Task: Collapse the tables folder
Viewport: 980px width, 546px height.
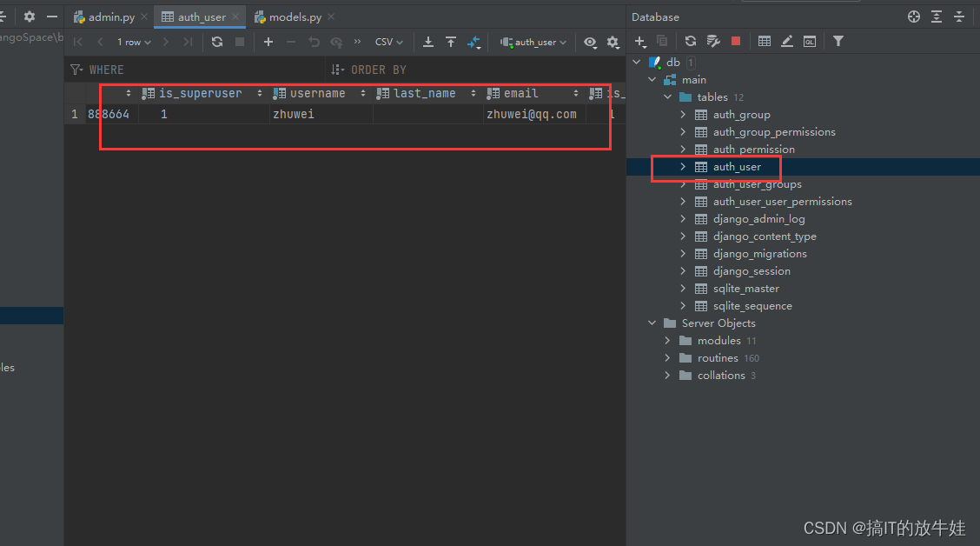Action: coord(667,97)
